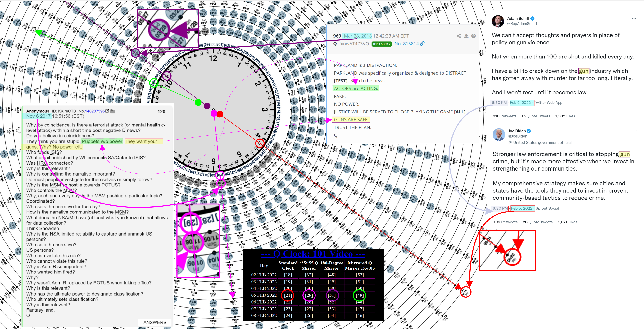Click the external link icon beside No.148287396
Viewport: 644px width, 330px height.
pos(107,111)
